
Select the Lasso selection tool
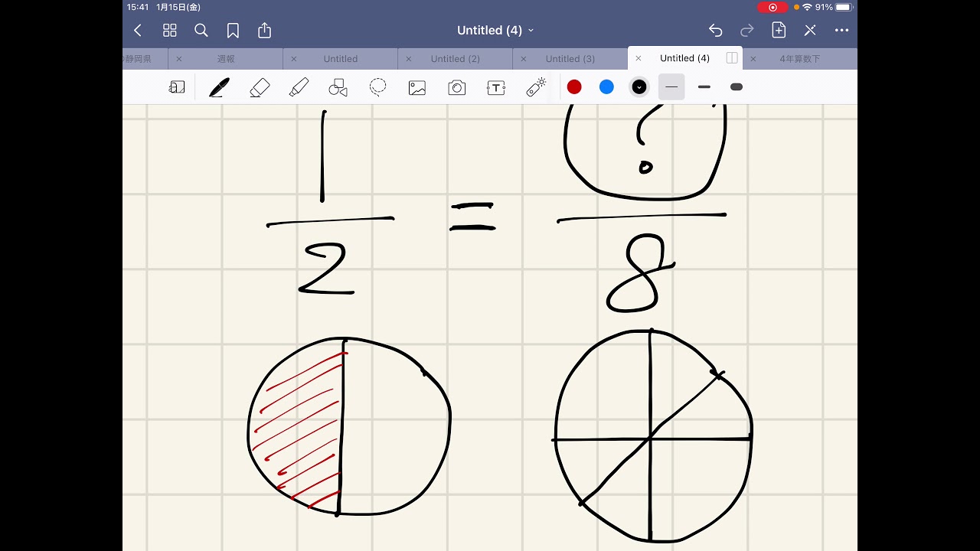[377, 87]
